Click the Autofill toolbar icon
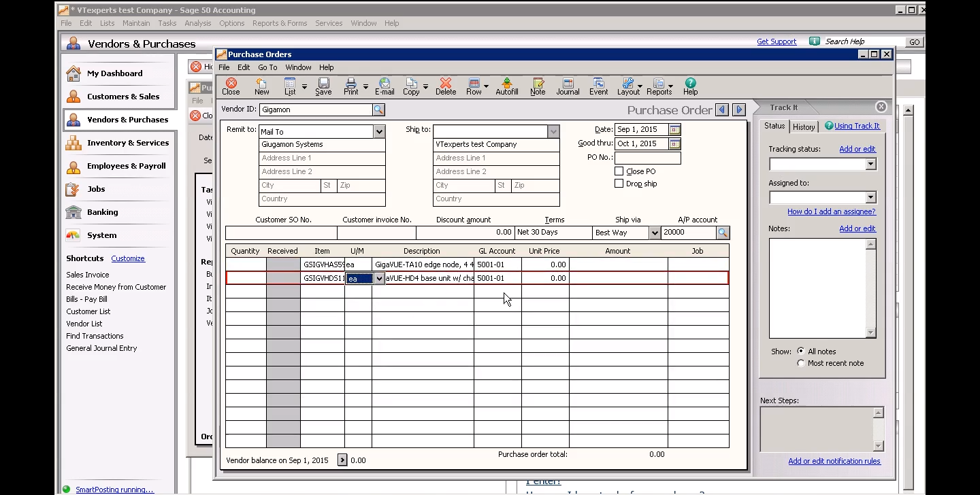The width and height of the screenshot is (980, 495). pos(507,86)
